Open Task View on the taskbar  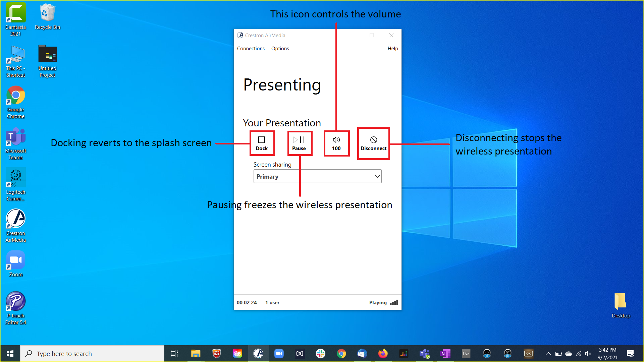[x=174, y=354]
